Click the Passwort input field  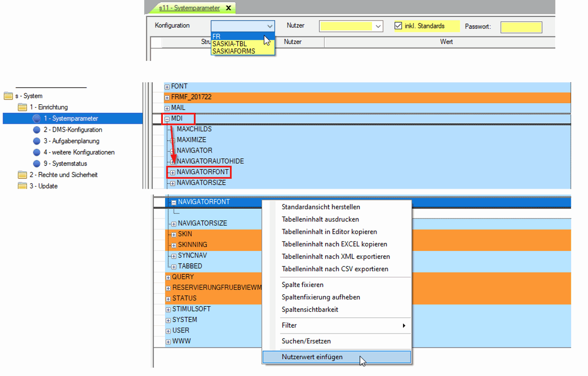pyautogui.click(x=521, y=27)
